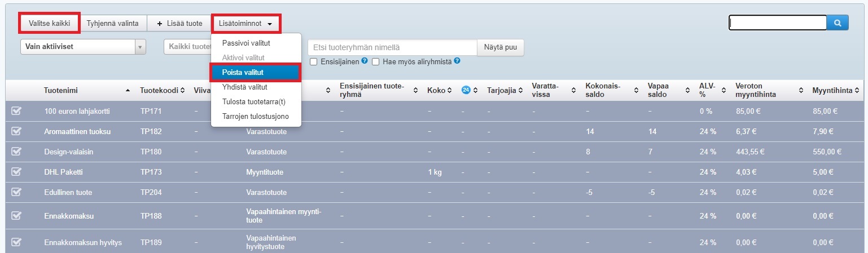Uncheck the 100 euron lahjakortti row

[16, 111]
